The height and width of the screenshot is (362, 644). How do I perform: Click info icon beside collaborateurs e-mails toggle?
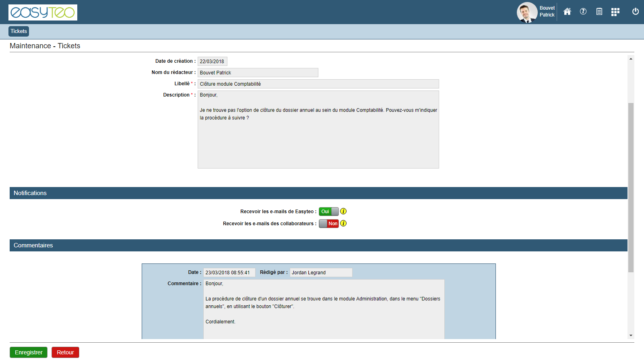point(343,224)
